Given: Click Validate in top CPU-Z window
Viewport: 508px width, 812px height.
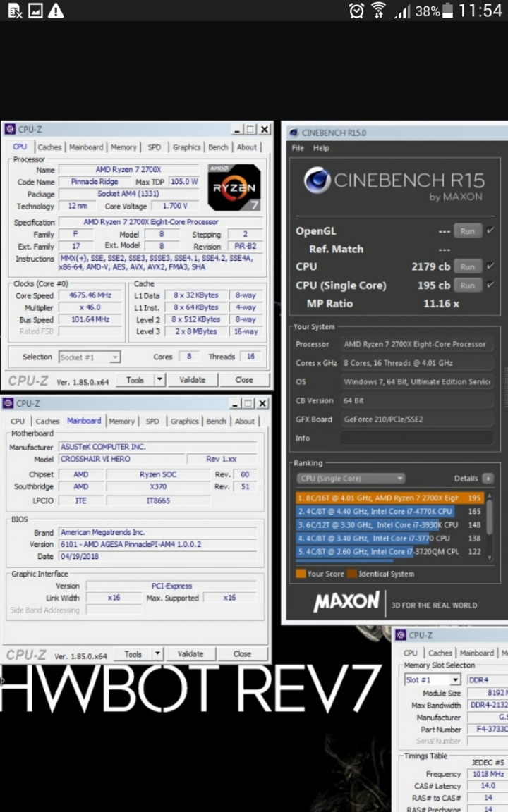Looking at the screenshot, I should (193, 380).
